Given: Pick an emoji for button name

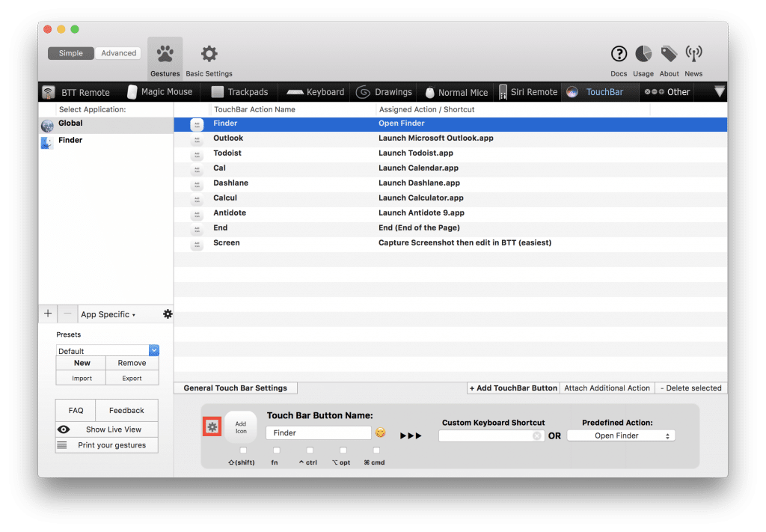Looking at the screenshot, I should [x=381, y=432].
